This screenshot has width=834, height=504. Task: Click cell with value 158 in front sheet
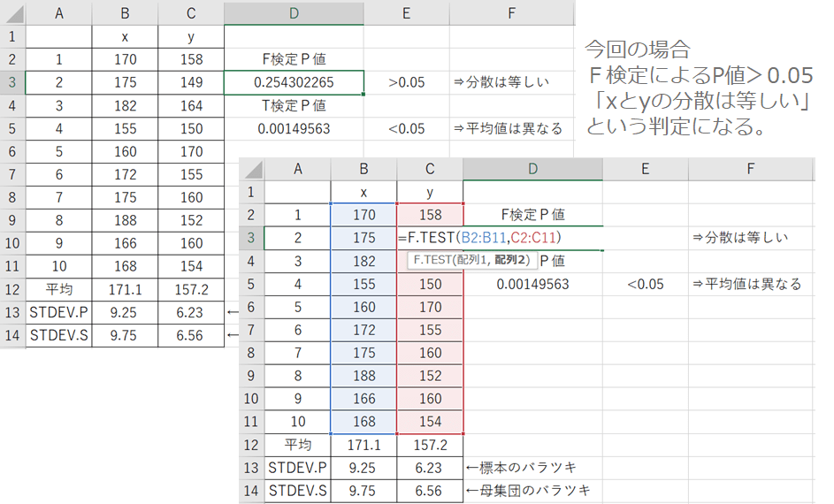(430, 215)
